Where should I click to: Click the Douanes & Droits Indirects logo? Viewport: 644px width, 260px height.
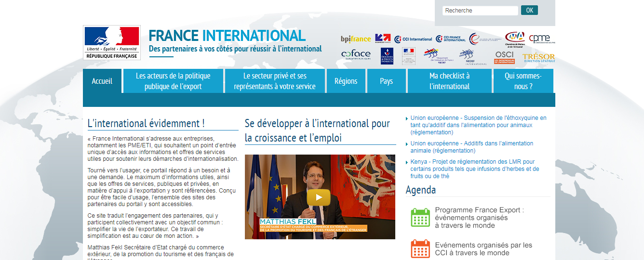tap(387, 56)
